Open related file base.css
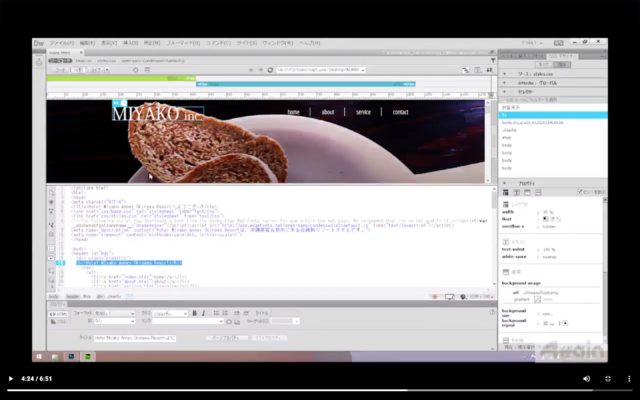640x400 pixels. pyautogui.click(x=84, y=60)
